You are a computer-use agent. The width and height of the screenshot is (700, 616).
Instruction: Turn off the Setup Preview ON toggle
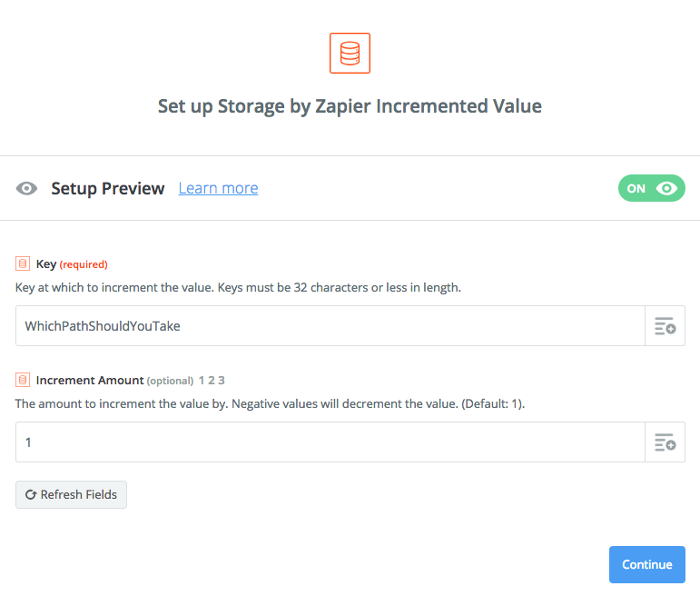[651, 188]
